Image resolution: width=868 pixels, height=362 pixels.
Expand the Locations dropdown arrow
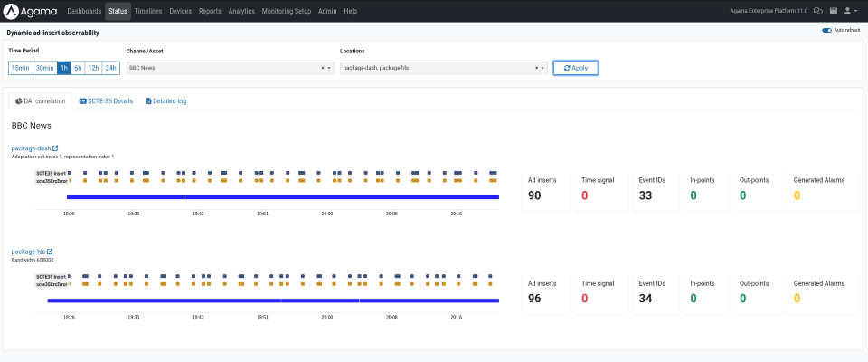pos(543,68)
